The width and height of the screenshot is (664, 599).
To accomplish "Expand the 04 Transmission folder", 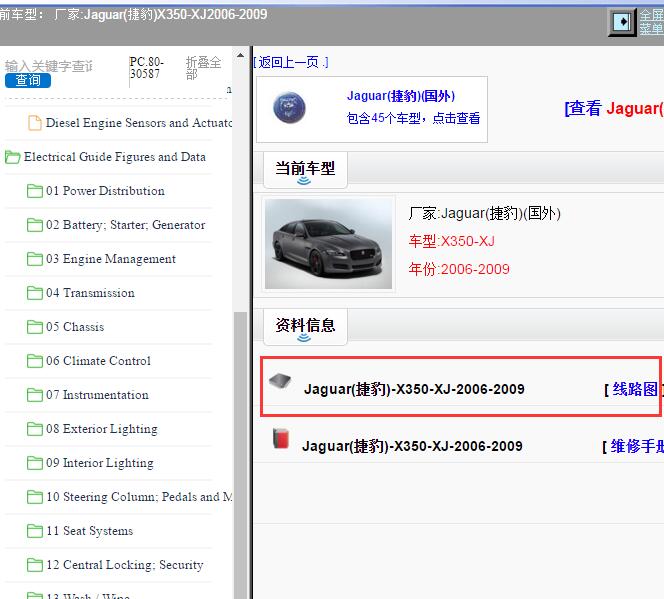I will tap(90, 293).
